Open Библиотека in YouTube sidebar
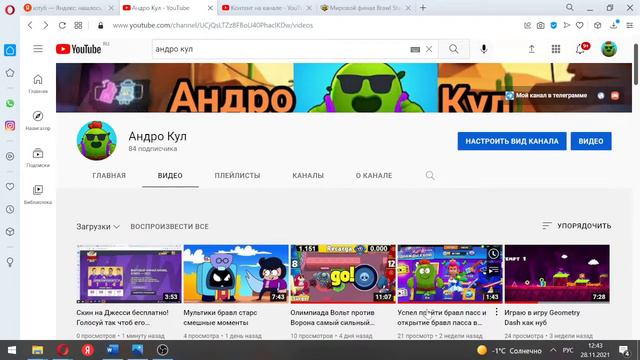 point(38,194)
